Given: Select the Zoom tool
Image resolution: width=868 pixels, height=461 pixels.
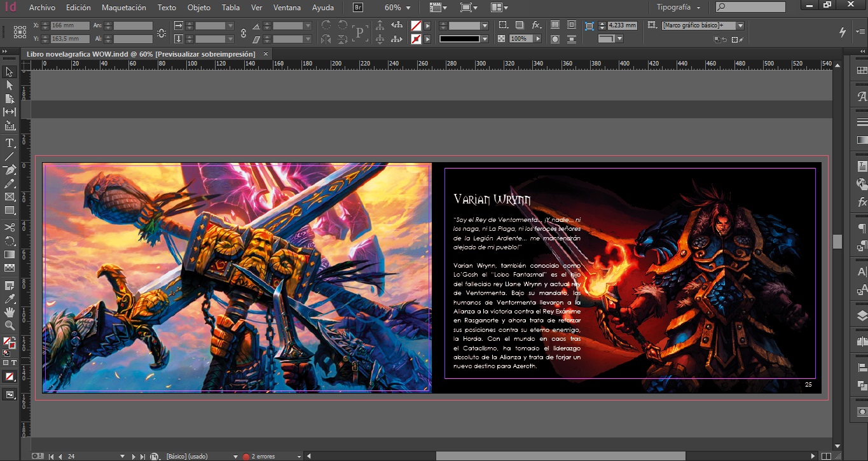Looking at the screenshot, I should [10, 326].
